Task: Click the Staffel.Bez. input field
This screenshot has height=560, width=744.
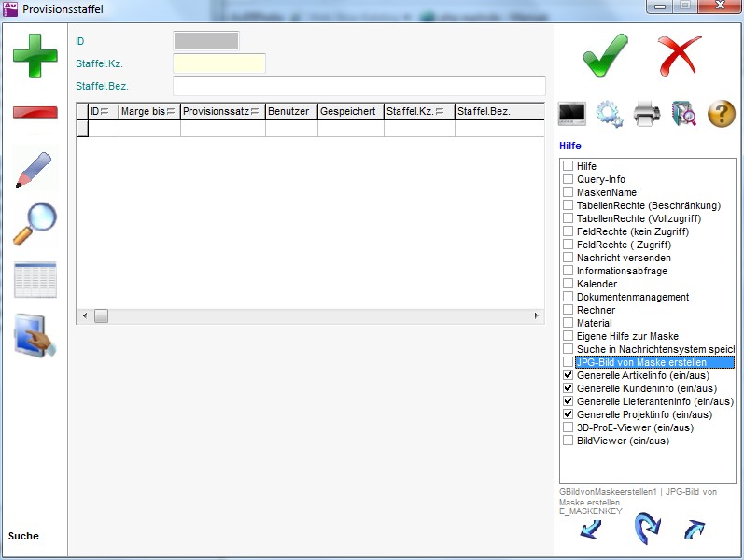Action: (358, 86)
